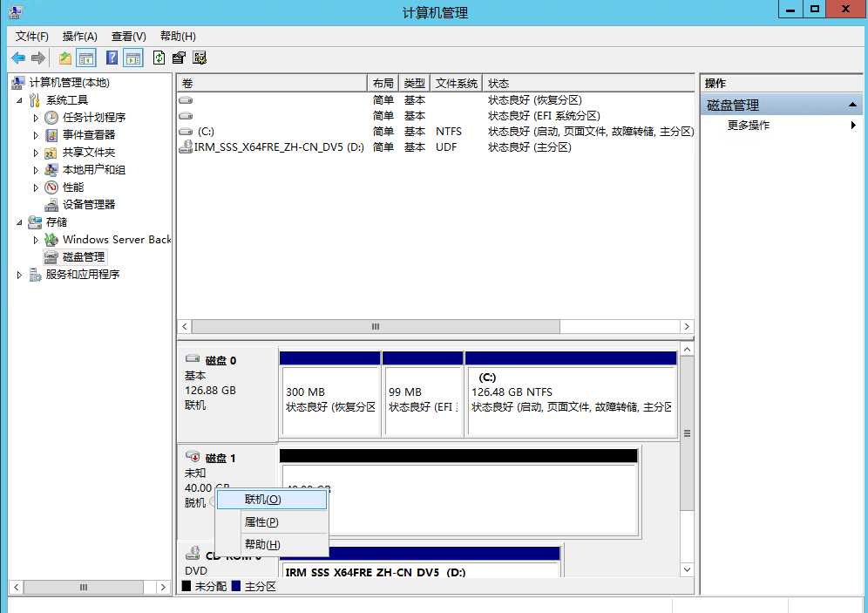Click the 性能 monitor icon

point(51,187)
